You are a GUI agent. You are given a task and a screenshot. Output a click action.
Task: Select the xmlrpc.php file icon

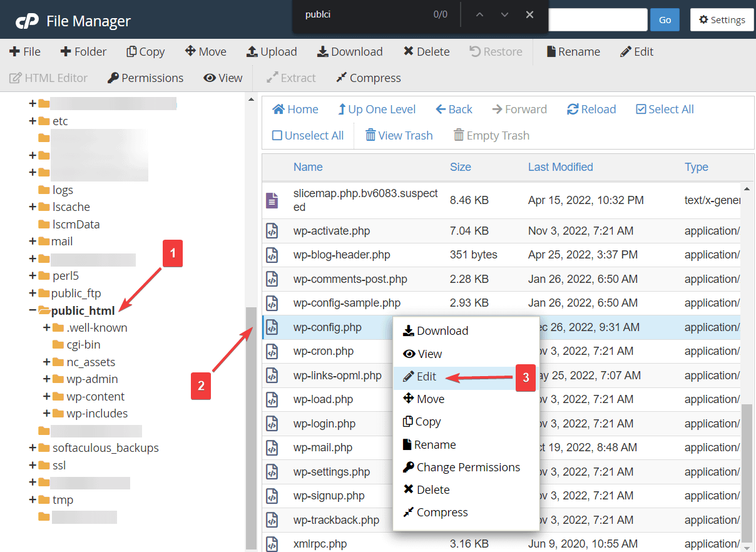272,544
